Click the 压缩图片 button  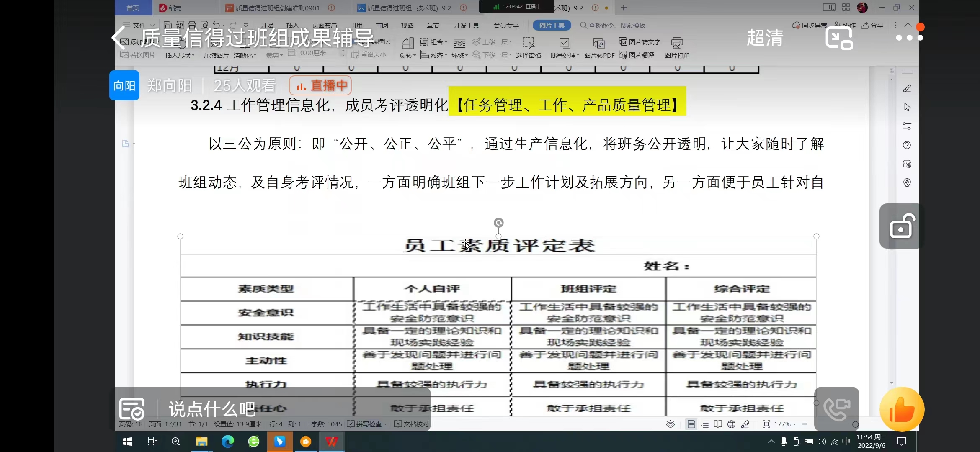216,55
